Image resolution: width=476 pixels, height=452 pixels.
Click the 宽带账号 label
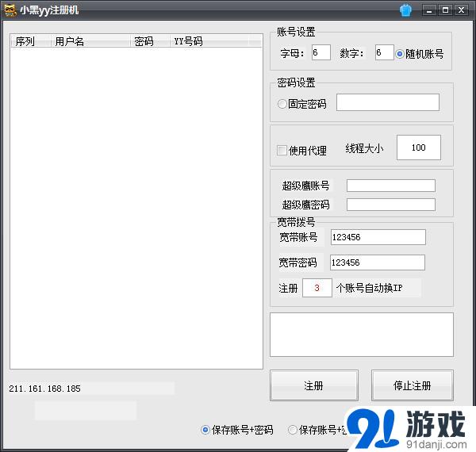pyautogui.click(x=298, y=237)
